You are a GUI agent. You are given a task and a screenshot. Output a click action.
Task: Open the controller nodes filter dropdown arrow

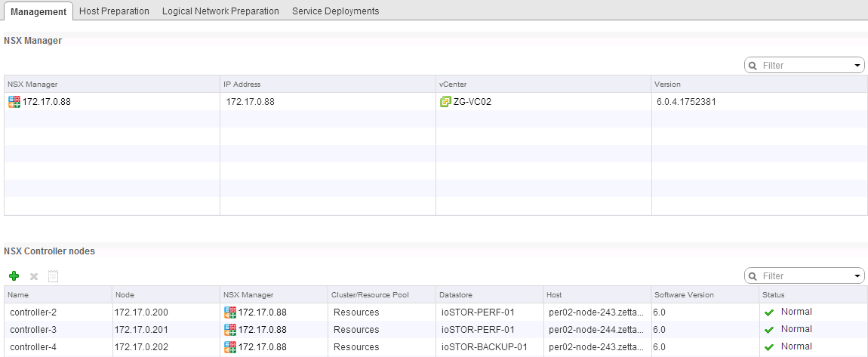point(857,275)
